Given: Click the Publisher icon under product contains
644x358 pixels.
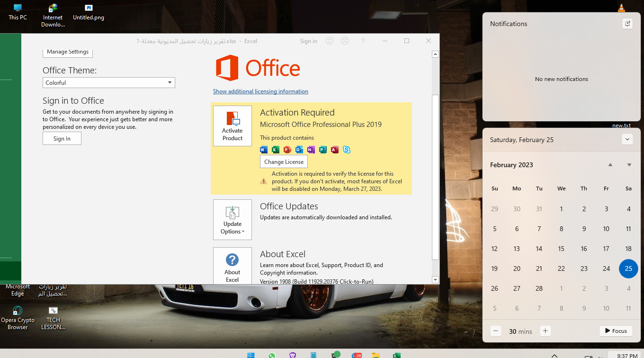Looking at the screenshot, I should pos(323,150).
